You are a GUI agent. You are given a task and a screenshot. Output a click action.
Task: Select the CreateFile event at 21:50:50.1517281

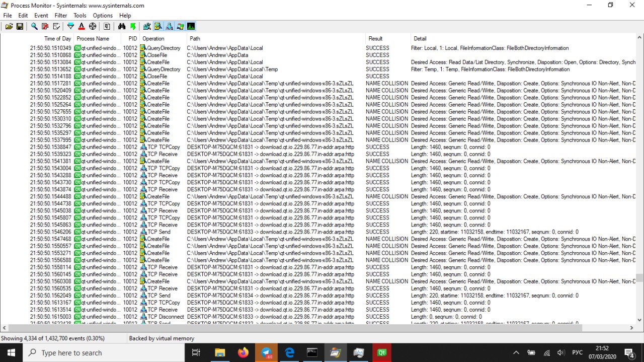[319, 83]
